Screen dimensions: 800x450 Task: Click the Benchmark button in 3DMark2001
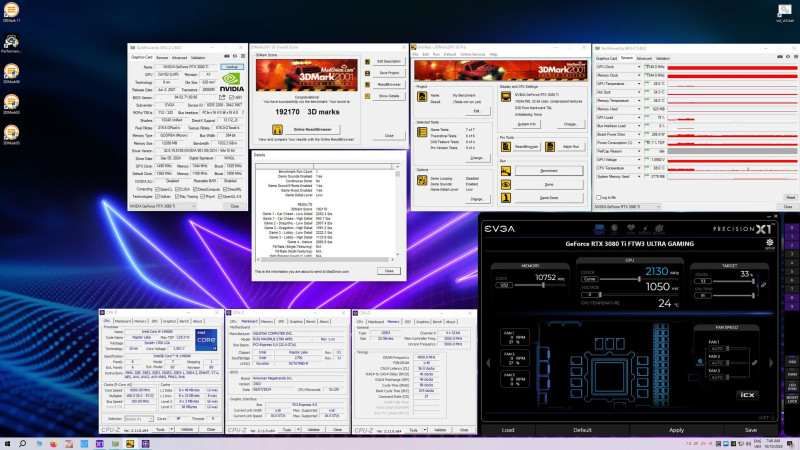point(548,171)
